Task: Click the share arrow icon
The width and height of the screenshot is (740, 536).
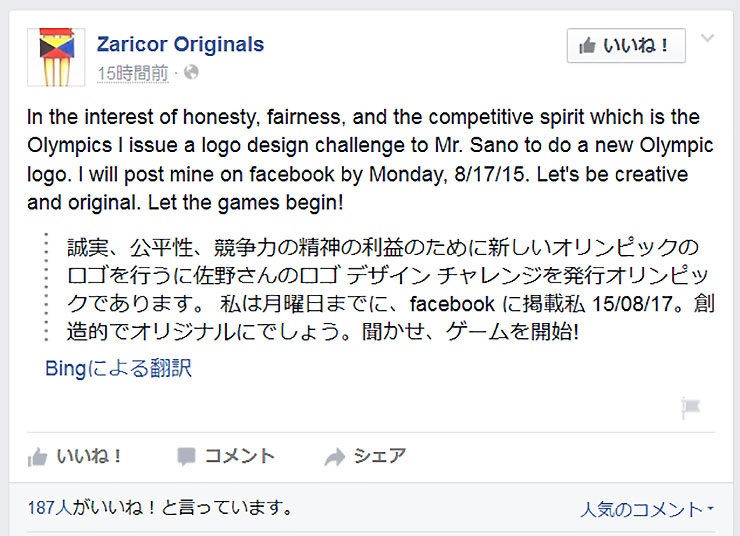Action: [335, 457]
